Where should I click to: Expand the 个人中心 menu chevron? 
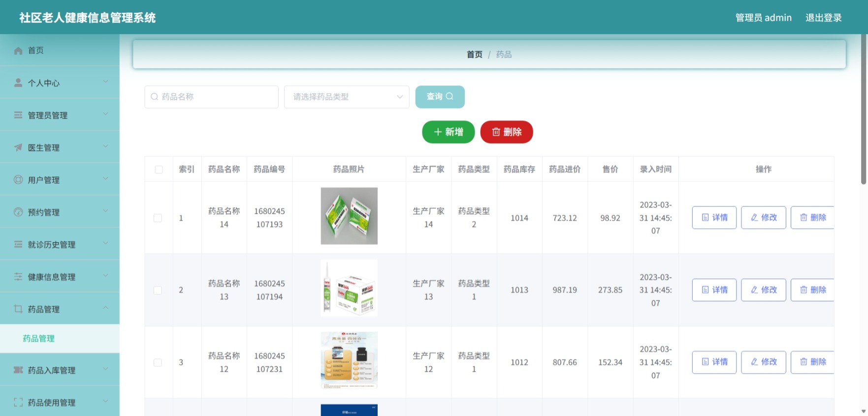[105, 82]
